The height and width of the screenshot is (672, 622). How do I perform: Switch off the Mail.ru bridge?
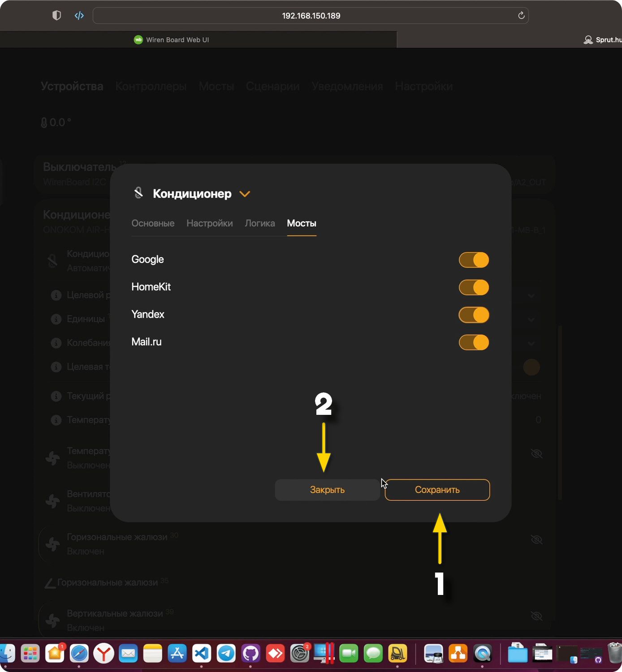point(474,342)
